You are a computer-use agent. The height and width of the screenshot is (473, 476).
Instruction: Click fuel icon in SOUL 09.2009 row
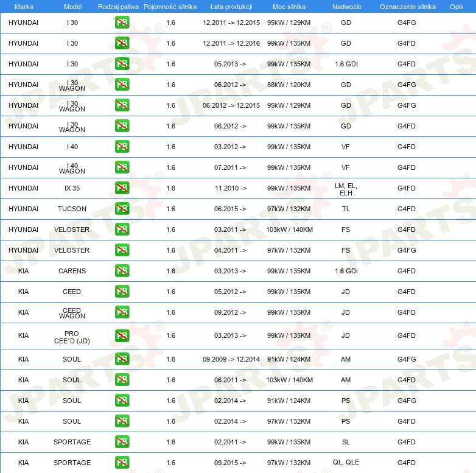122,359
